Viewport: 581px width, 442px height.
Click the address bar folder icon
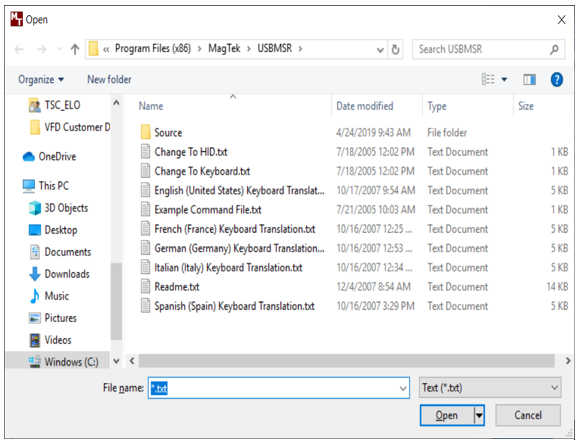(x=94, y=49)
